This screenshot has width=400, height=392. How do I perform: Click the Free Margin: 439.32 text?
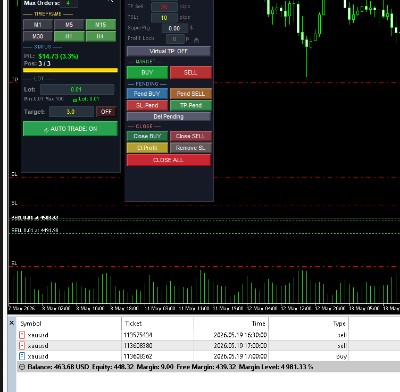[x=205, y=367]
